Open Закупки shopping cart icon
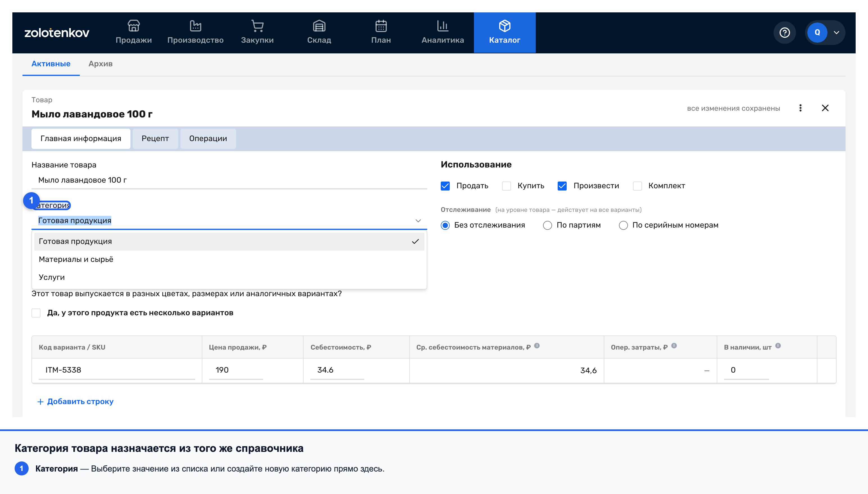The width and height of the screenshot is (868, 494). click(257, 26)
